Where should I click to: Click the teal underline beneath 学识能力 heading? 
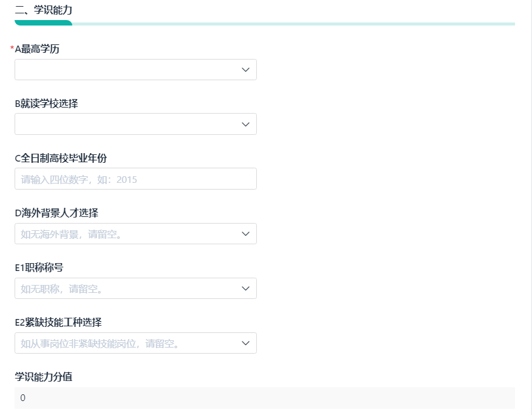click(x=43, y=23)
